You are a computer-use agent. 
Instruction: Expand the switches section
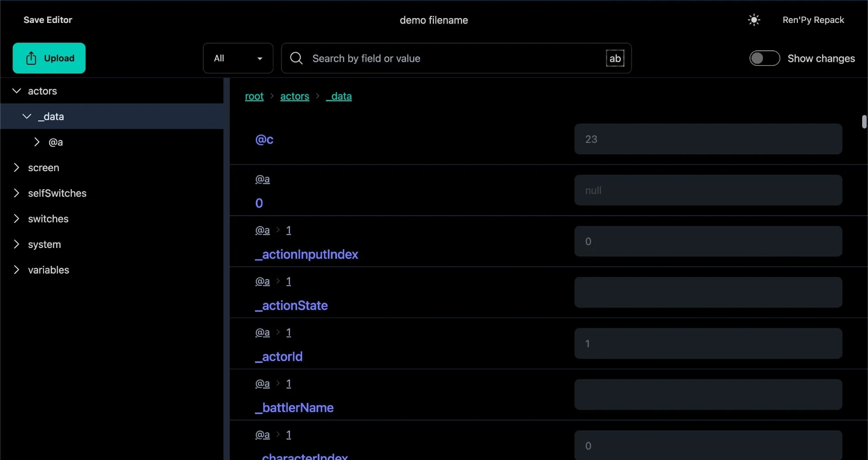tap(17, 219)
